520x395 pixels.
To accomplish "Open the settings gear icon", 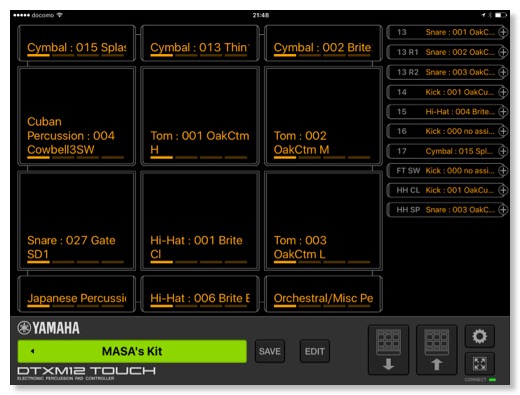I will pos(479,336).
